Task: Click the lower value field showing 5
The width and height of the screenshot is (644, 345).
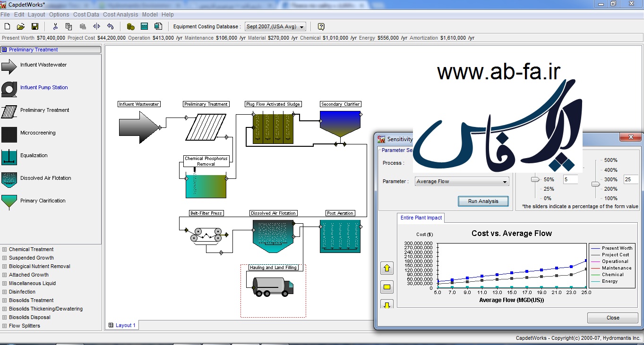Action: point(571,179)
